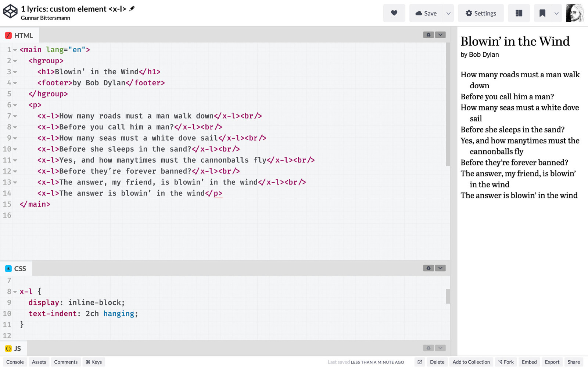Viewport: 588px width, 368px height.
Task: Collapse the main element fold arrow on line 1
Action: [x=15, y=50]
